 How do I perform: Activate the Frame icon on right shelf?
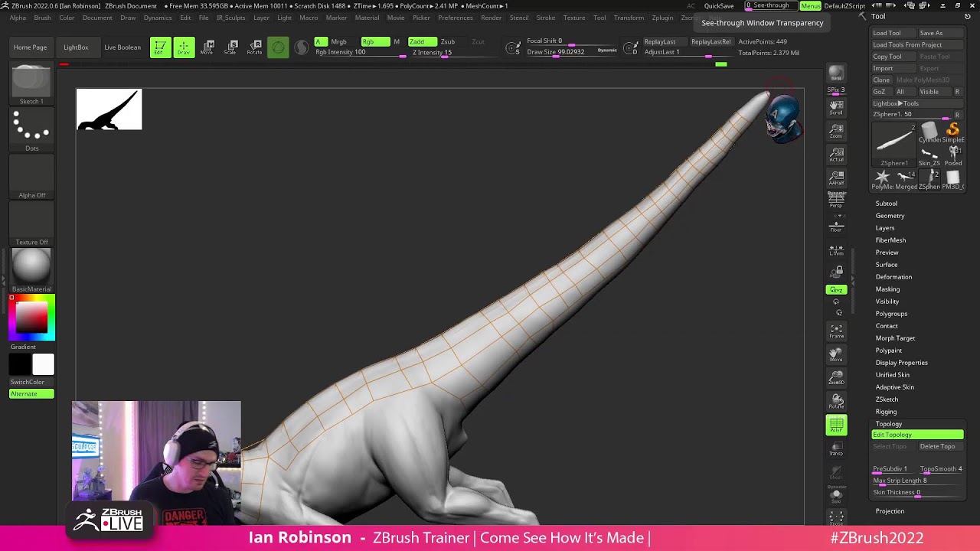836,329
